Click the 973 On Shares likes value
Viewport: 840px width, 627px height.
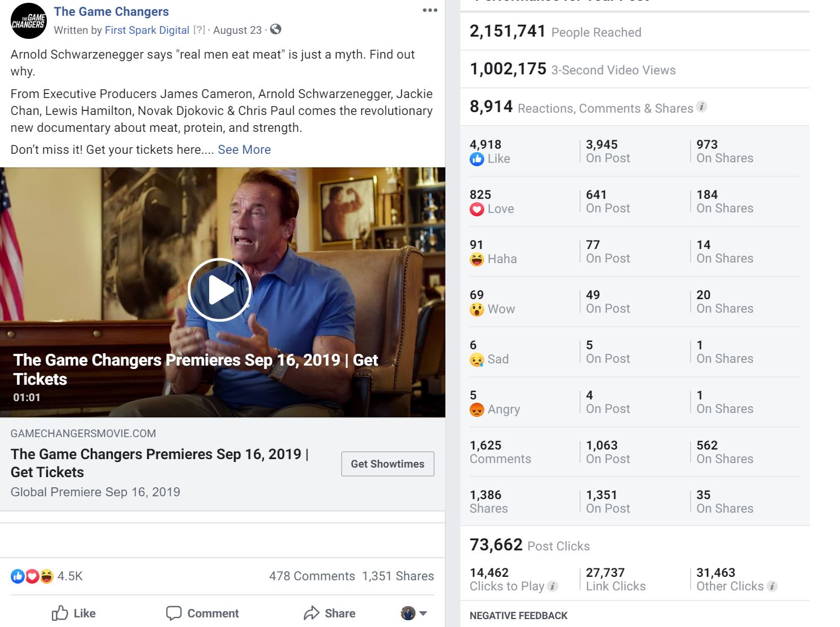click(x=707, y=145)
